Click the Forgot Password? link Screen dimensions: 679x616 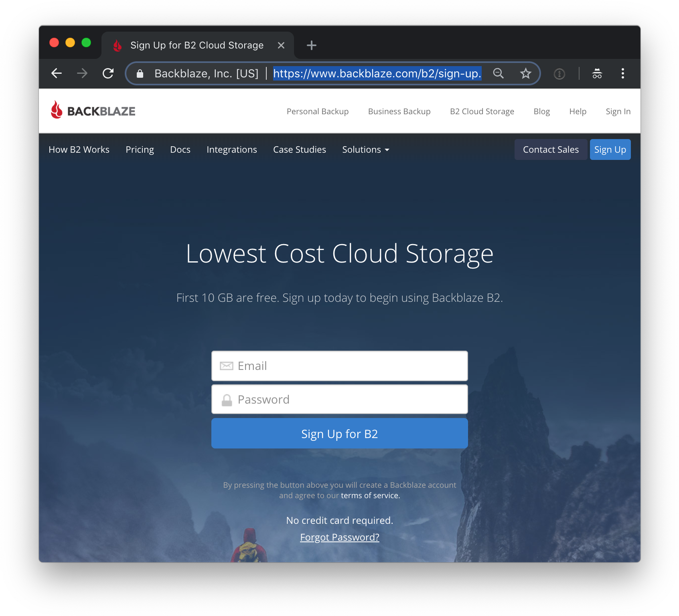click(x=339, y=537)
